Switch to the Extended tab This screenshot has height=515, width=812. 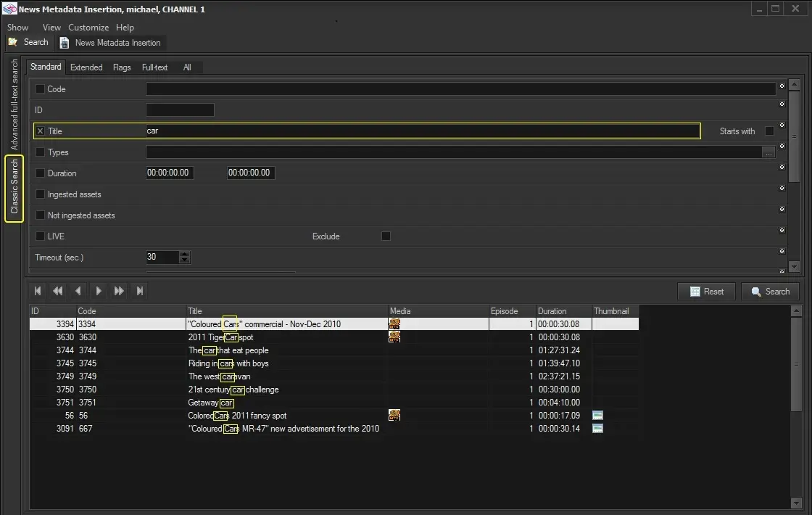[x=86, y=67]
